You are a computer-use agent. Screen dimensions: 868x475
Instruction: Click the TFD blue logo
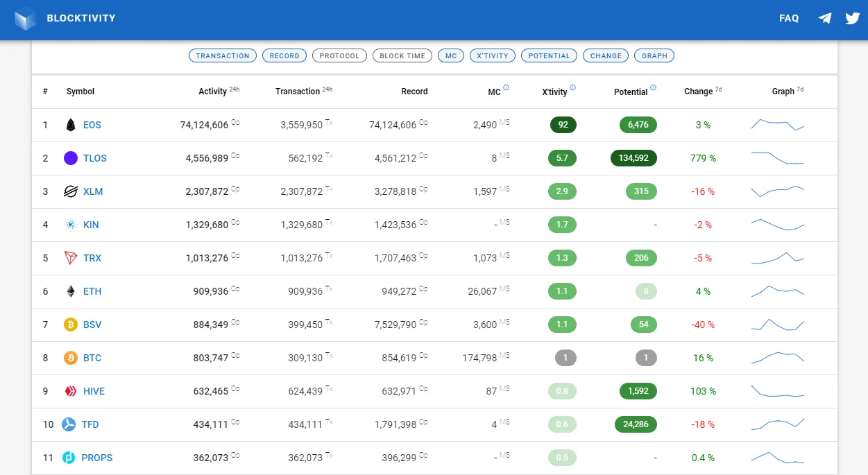[x=69, y=424]
